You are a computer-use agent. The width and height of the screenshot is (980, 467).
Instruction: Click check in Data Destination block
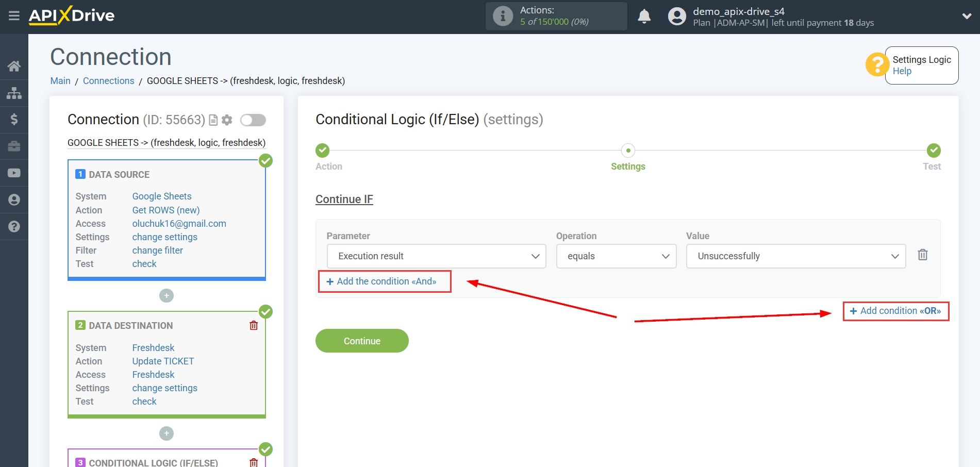click(x=144, y=402)
